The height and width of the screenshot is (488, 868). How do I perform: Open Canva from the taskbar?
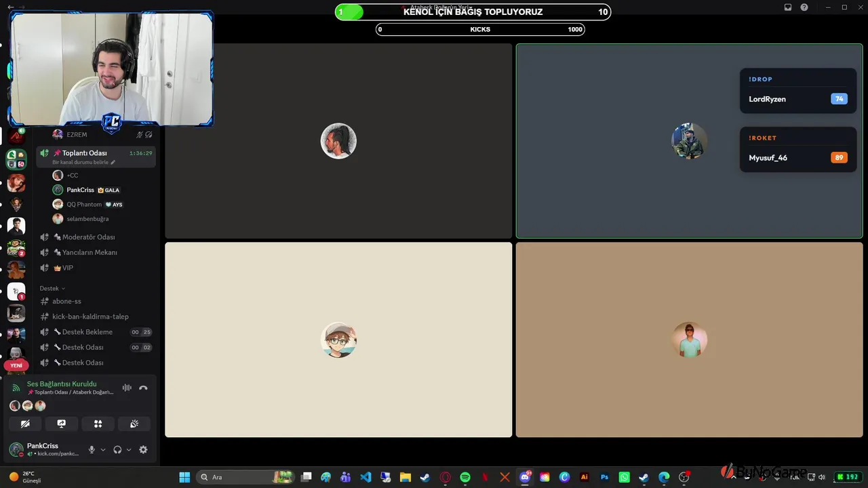(564, 477)
